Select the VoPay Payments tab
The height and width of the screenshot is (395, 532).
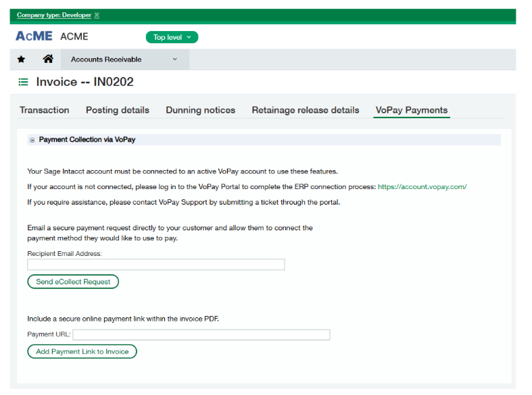(412, 110)
